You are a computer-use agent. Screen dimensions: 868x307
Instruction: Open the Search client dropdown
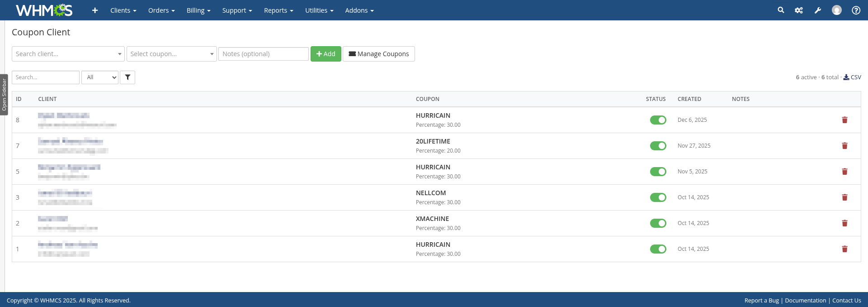[68, 54]
